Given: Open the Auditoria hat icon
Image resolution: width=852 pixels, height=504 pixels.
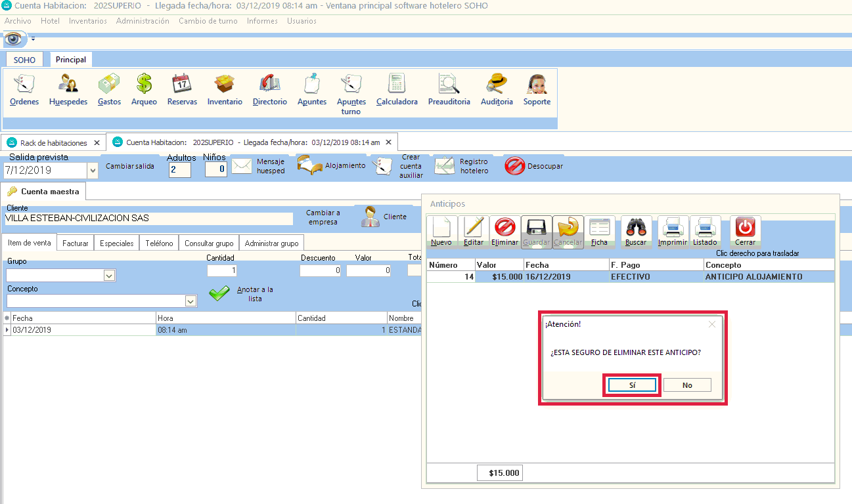Looking at the screenshot, I should tap(497, 84).
